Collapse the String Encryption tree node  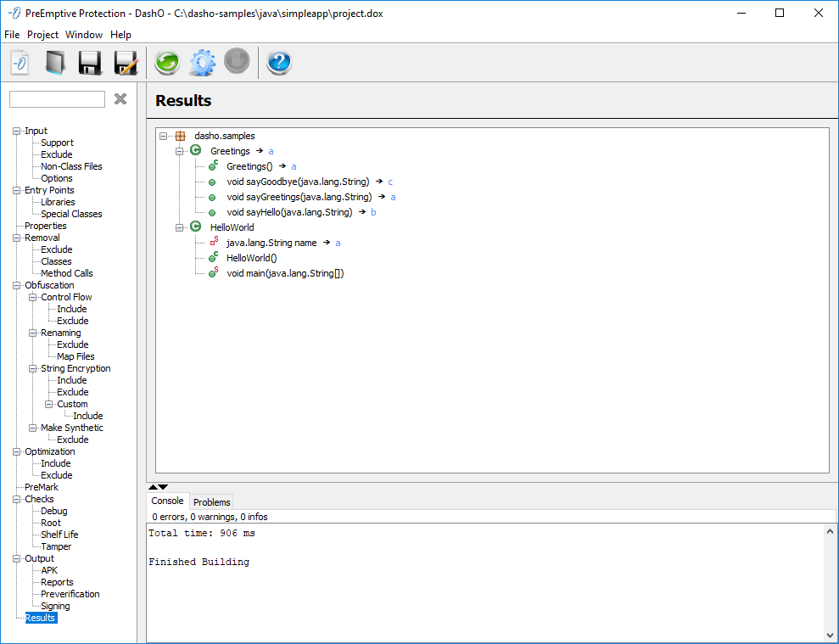point(33,368)
